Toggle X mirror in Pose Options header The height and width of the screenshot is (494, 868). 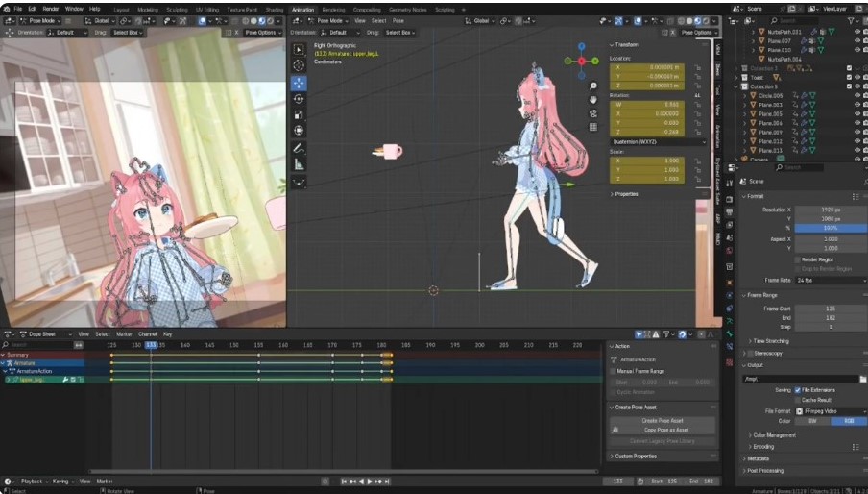[x=673, y=33]
